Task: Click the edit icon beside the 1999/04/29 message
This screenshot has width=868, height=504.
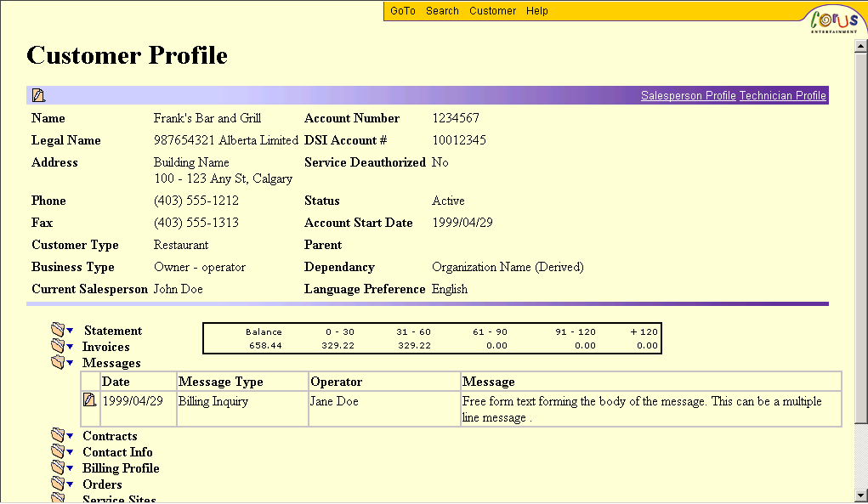Action: click(89, 399)
